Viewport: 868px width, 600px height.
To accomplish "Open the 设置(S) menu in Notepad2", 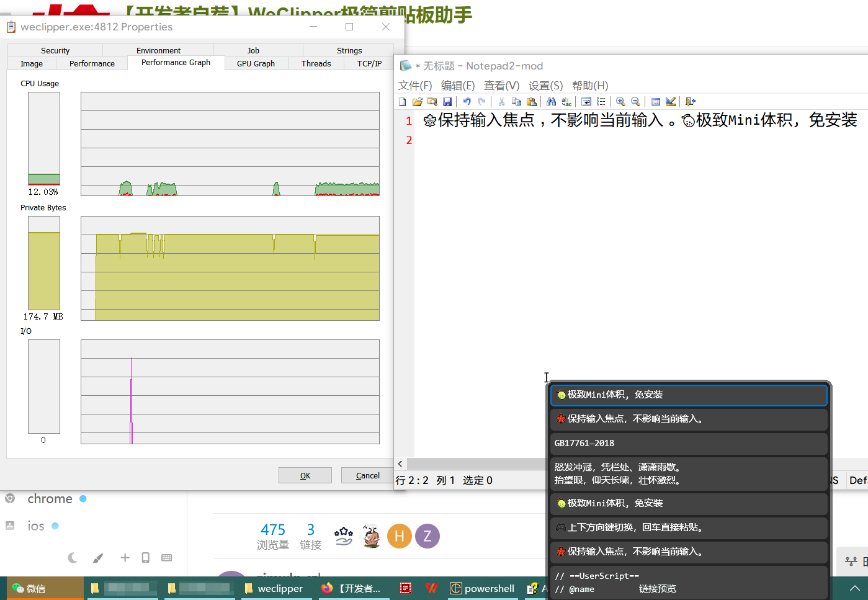I will point(545,86).
